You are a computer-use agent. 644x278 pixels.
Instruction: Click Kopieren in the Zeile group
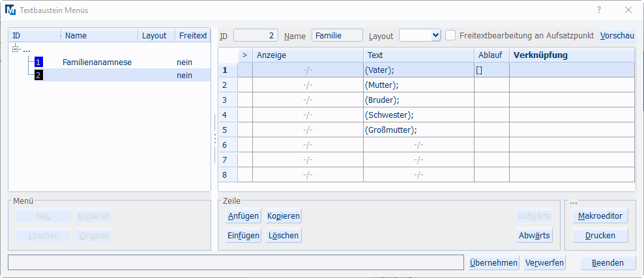283,216
